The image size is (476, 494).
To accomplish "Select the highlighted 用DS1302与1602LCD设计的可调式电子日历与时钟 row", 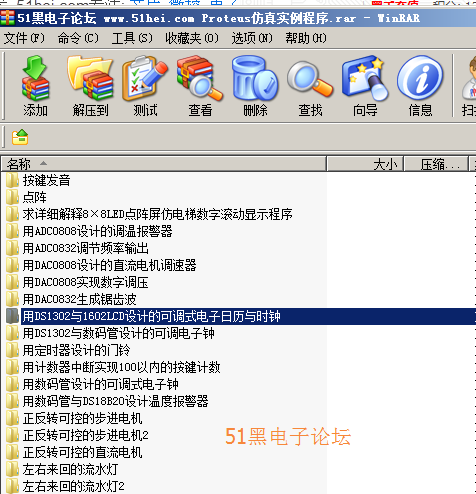I will (248, 316).
